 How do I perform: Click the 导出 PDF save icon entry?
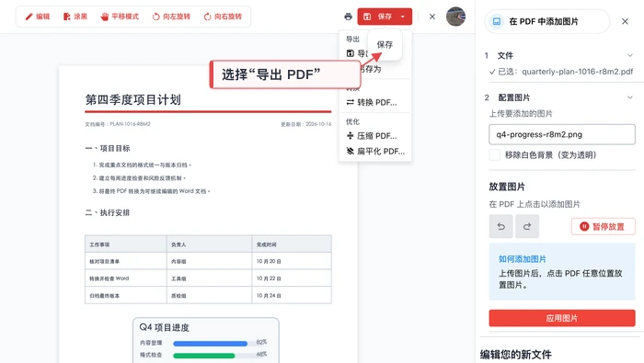click(x=351, y=53)
